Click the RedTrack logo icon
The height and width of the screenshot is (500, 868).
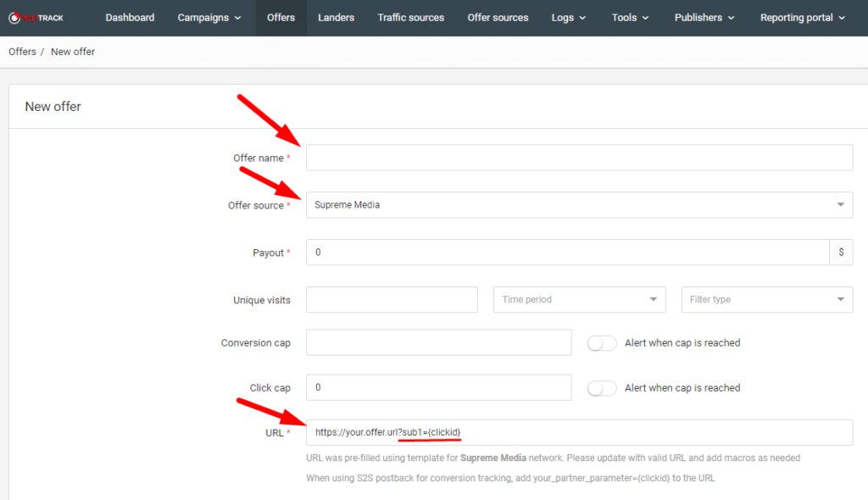coord(14,18)
